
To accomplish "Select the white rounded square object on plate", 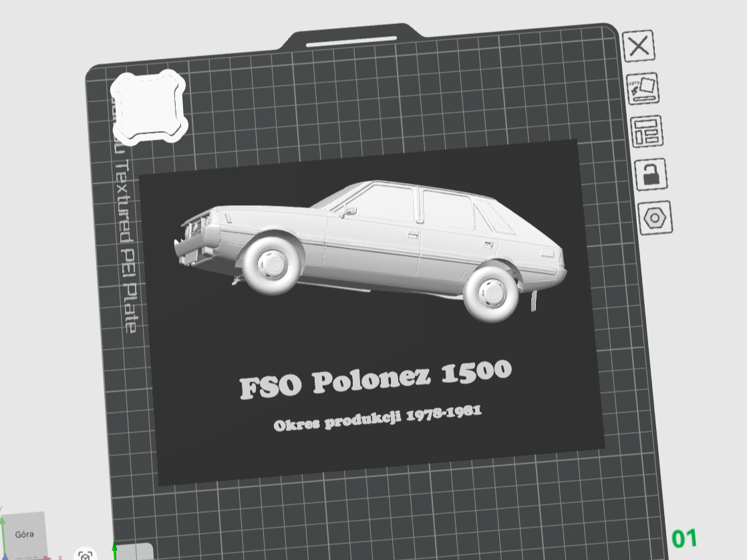I will click(x=148, y=108).
